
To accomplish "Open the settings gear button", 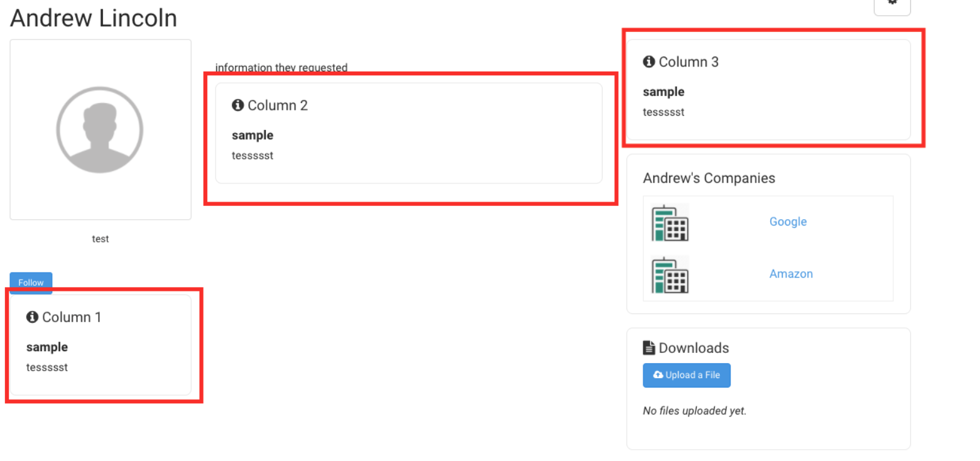I will 891,4.
